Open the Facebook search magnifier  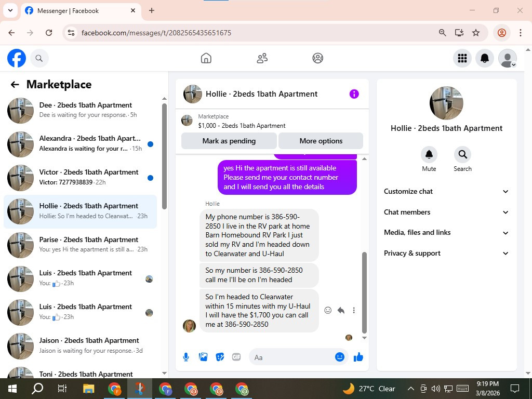tap(39, 58)
